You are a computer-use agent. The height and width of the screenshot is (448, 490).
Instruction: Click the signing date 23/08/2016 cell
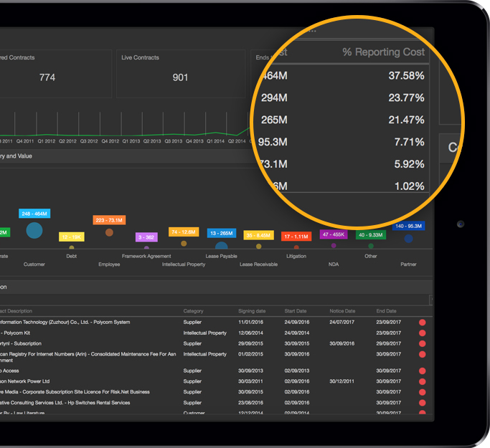point(250,403)
